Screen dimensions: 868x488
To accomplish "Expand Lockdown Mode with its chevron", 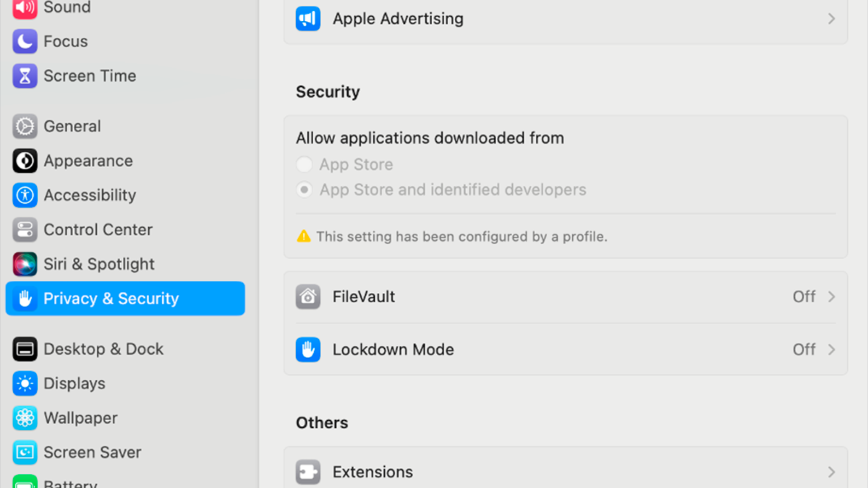I will pyautogui.click(x=831, y=350).
